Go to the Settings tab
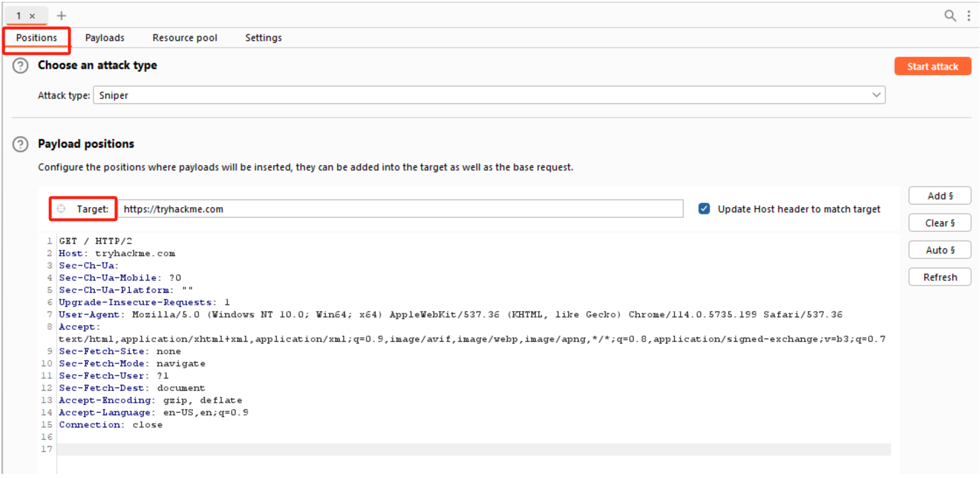The image size is (980, 478). pyautogui.click(x=263, y=38)
